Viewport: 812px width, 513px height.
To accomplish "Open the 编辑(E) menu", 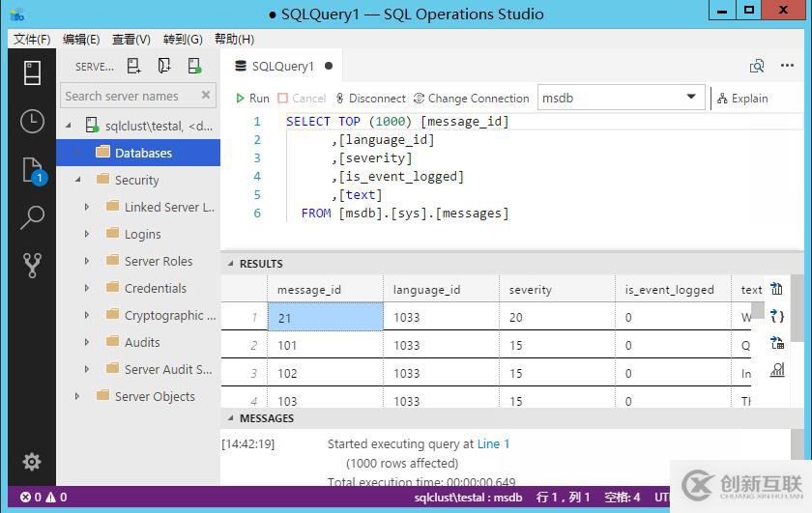I will [81, 40].
